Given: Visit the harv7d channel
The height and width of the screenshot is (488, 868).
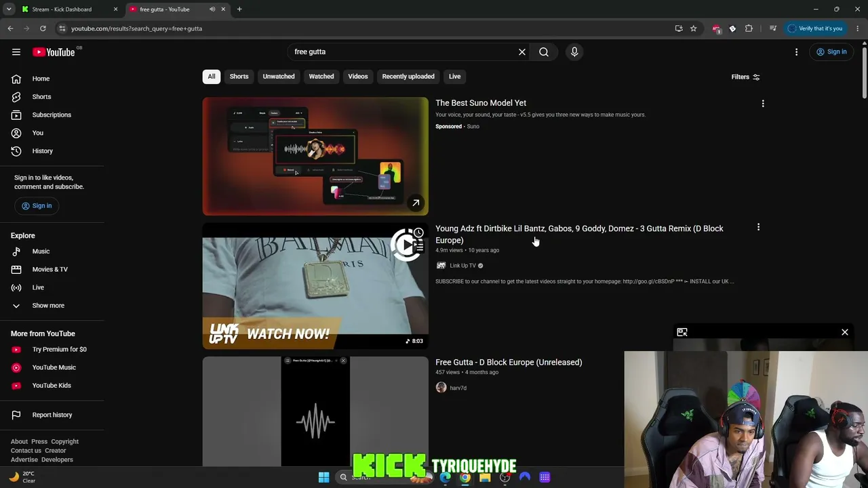Looking at the screenshot, I should (458, 388).
